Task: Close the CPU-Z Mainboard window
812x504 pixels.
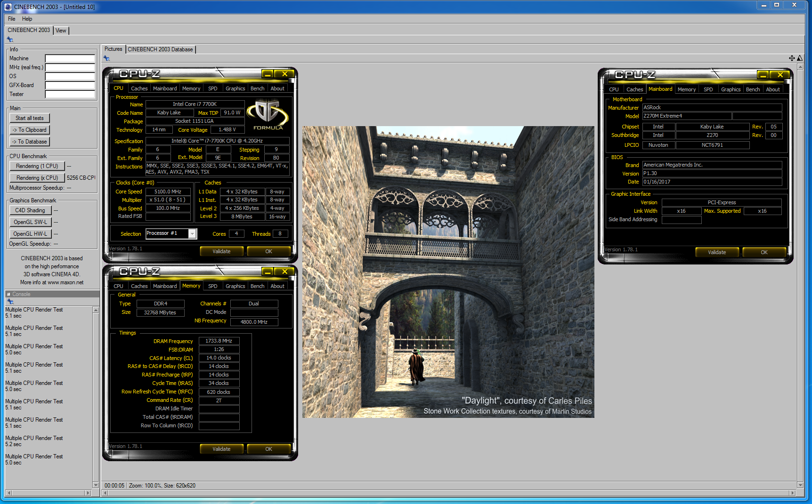Action: [780, 75]
